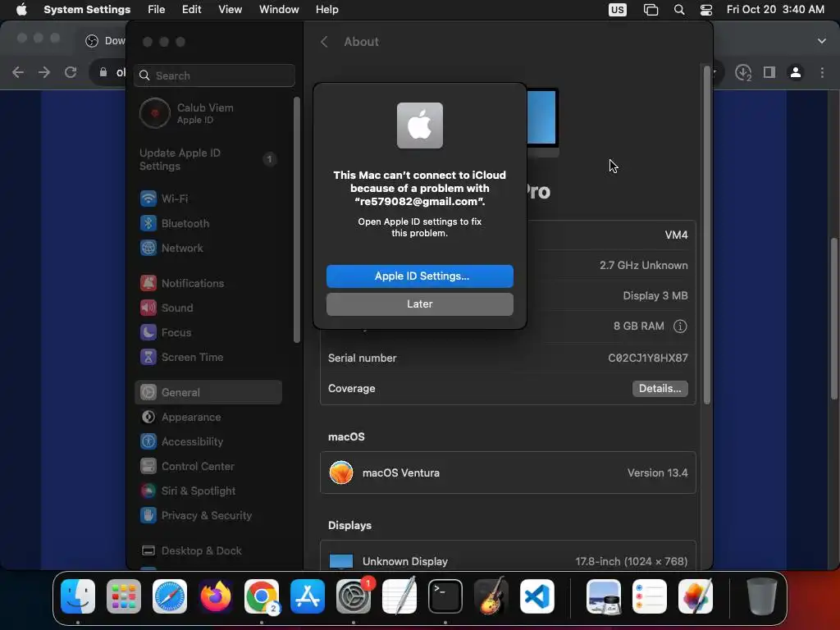The image size is (840, 630).
Task: Open the Apple menu
Action: click(x=21, y=10)
